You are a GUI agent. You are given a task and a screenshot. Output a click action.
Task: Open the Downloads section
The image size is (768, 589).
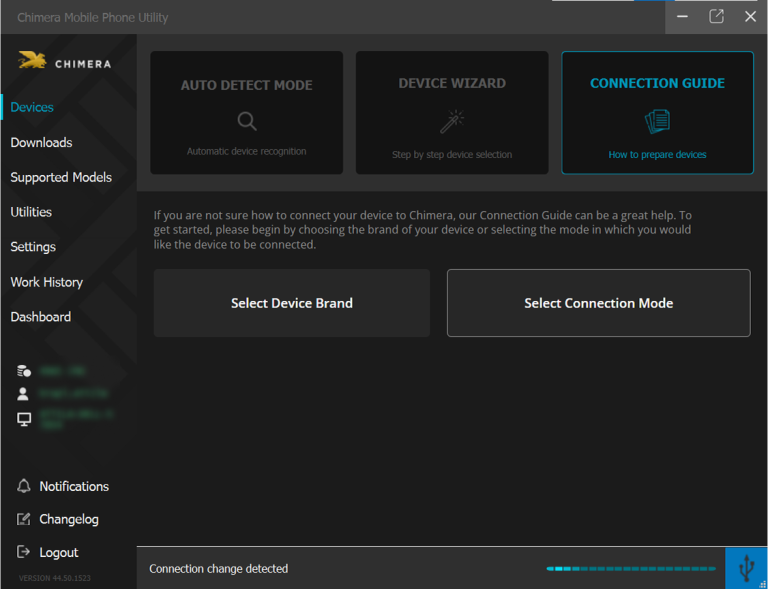(41, 142)
